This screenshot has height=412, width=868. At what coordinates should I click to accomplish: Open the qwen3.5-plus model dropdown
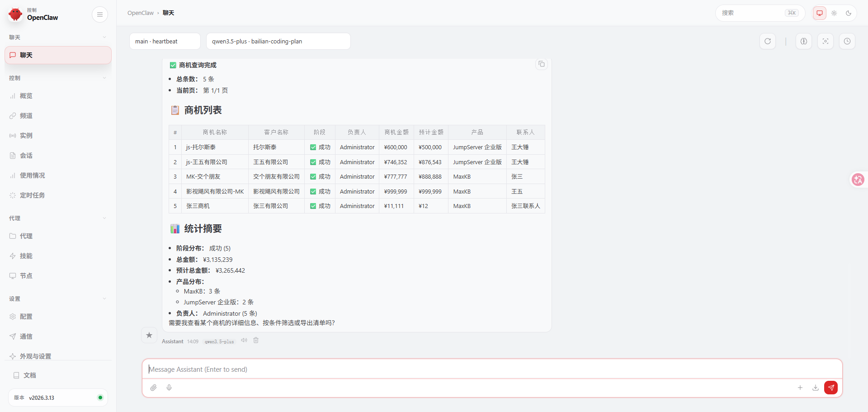278,41
